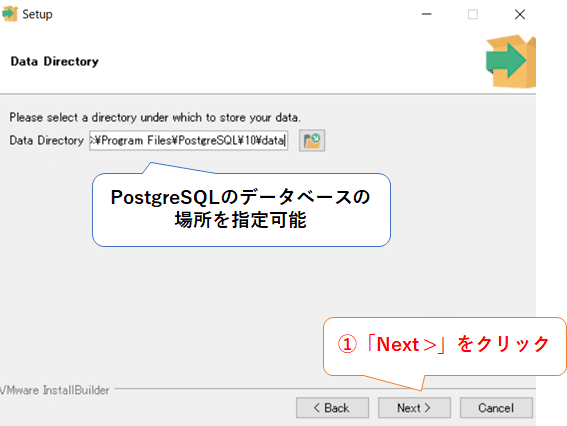This screenshot has width=567, height=426.
Task: Close the Setup window
Action: tap(520, 14)
